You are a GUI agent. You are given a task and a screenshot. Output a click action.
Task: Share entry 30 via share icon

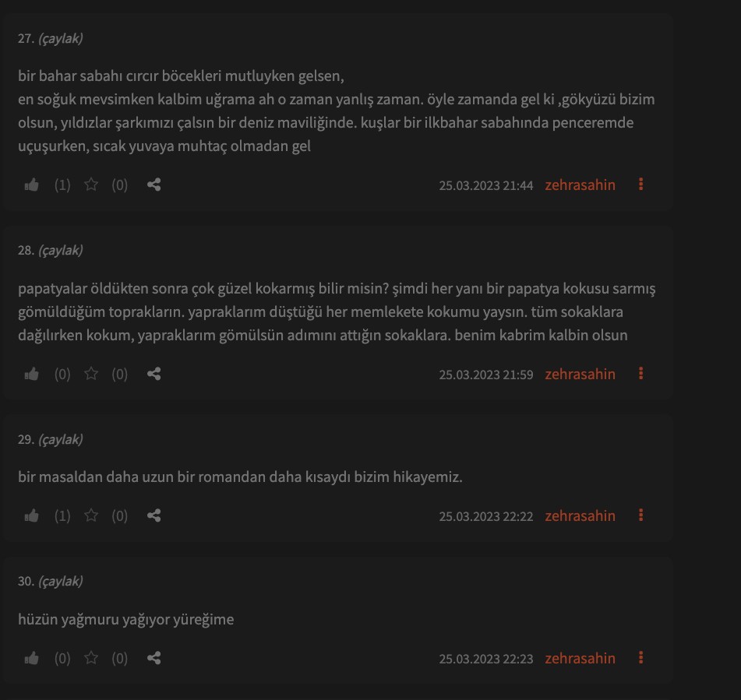(x=154, y=659)
